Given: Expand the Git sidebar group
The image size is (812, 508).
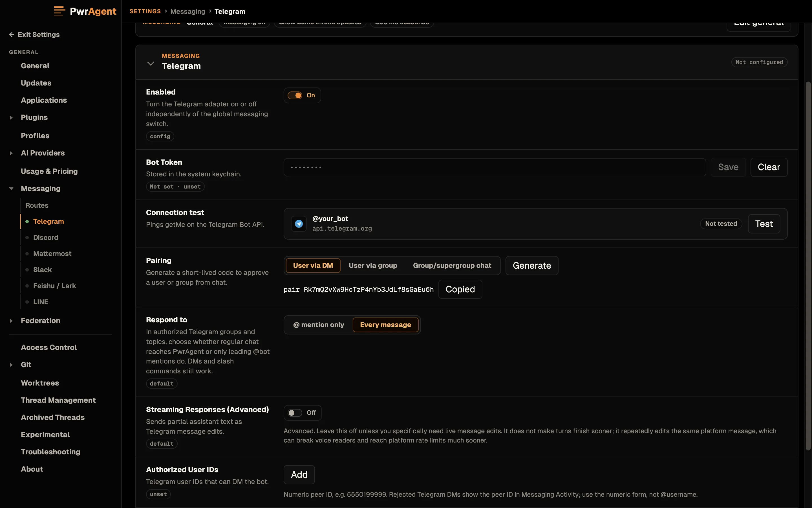Looking at the screenshot, I should coord(11,365).
